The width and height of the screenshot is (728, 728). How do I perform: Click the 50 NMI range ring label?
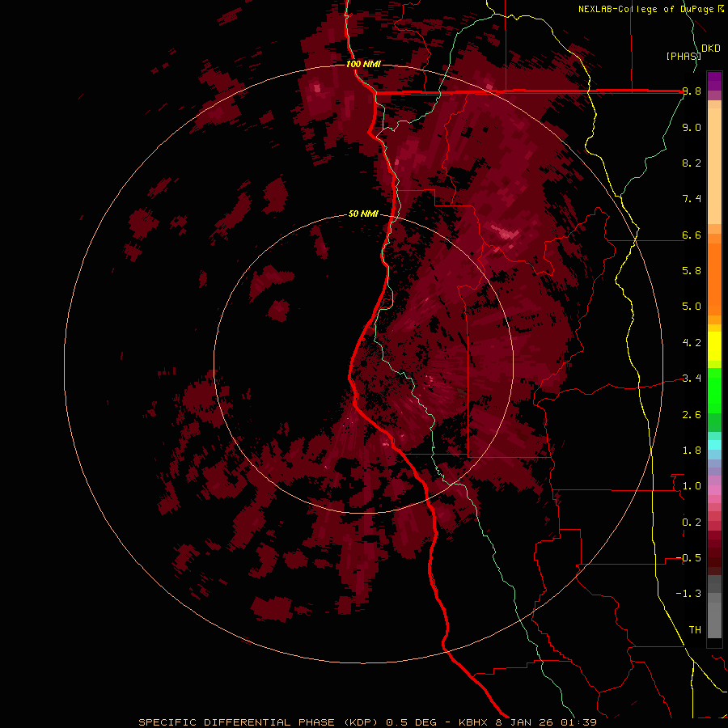[x=363, y=214]
